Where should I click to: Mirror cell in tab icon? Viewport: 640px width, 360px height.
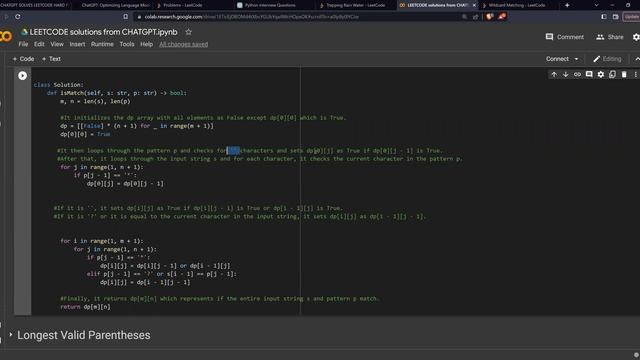coord(612,74)
